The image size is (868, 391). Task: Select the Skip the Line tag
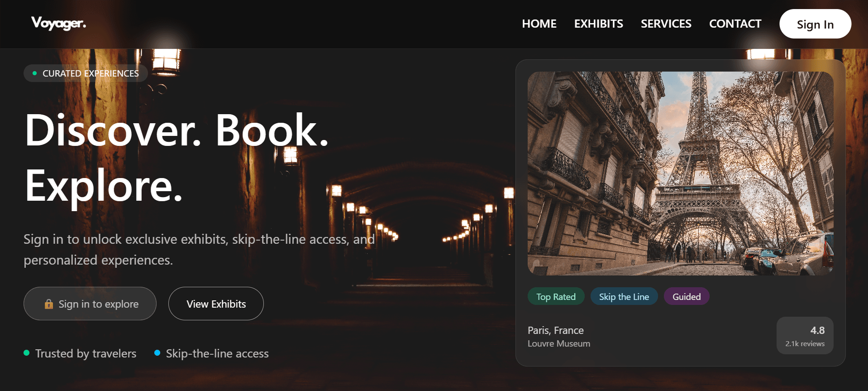624,296
